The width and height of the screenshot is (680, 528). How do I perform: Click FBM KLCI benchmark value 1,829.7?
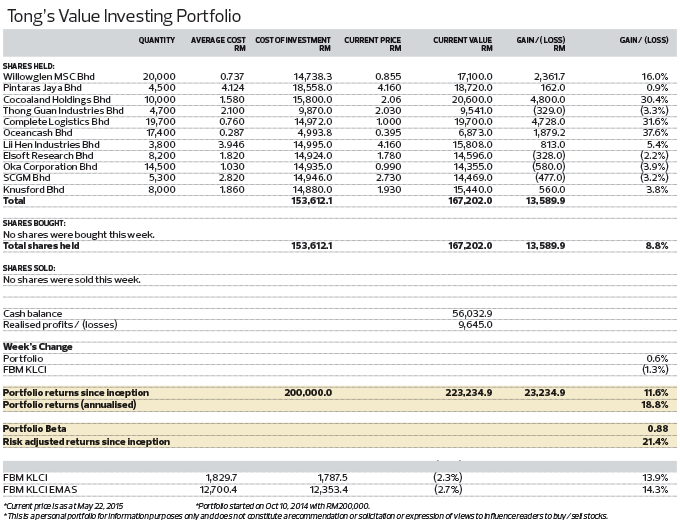coord(222,478)
